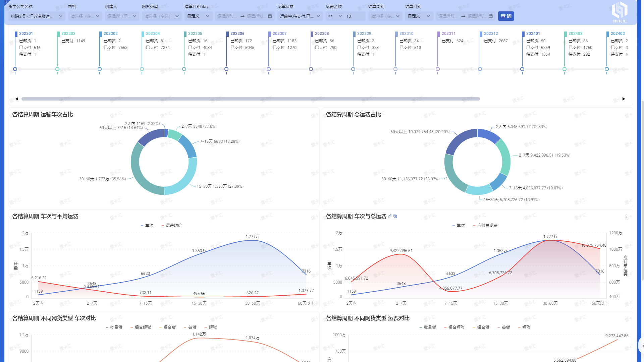The image size is (644, 362).
Task: Open calendar icon of 建单日期 date range
Action: click(270, 16)
